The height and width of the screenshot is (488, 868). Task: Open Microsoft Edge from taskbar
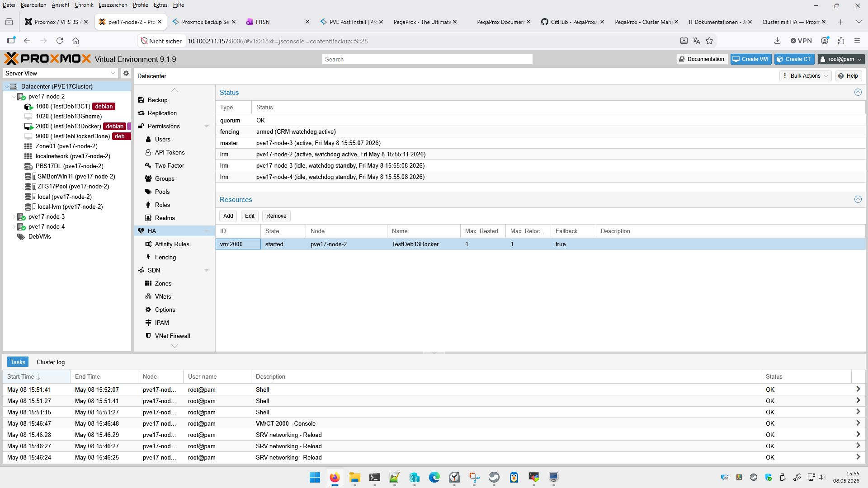coord(434,477)
